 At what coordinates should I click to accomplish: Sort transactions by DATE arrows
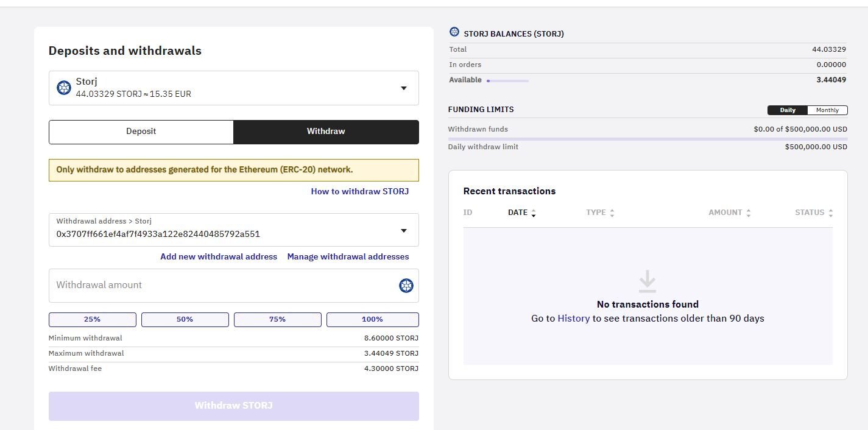pos(534,213)
